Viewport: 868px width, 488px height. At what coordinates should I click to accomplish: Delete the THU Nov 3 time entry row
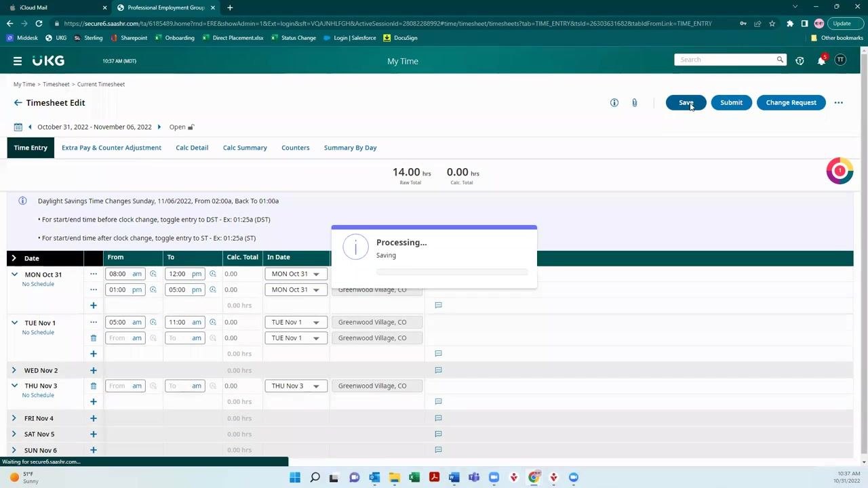click(94, 386)
